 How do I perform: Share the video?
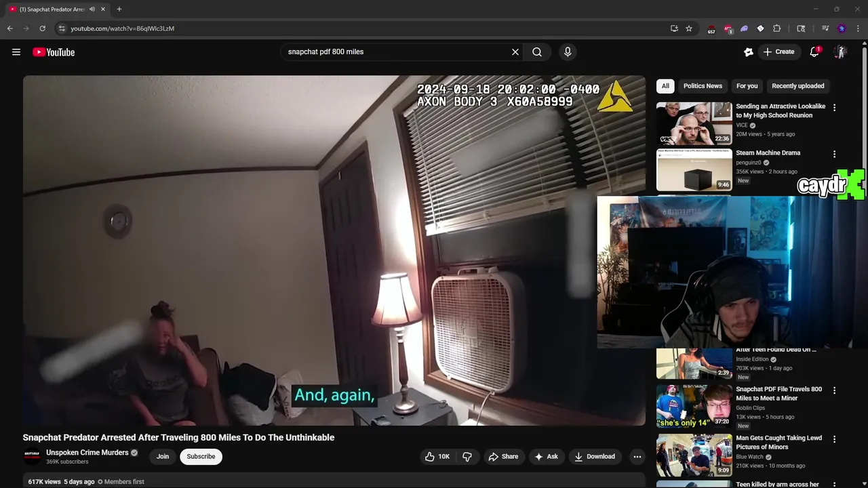(x=503, y=457)
